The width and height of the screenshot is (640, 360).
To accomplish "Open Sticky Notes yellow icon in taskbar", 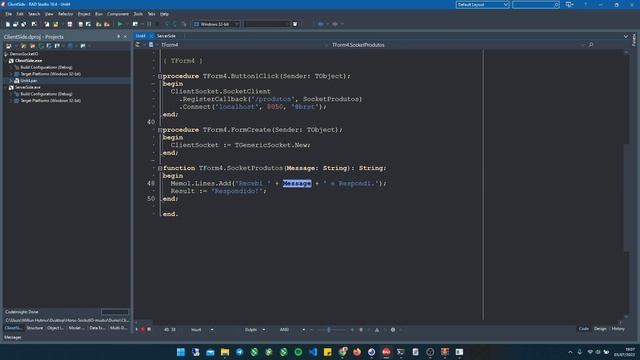I will (x=328, y=352).
